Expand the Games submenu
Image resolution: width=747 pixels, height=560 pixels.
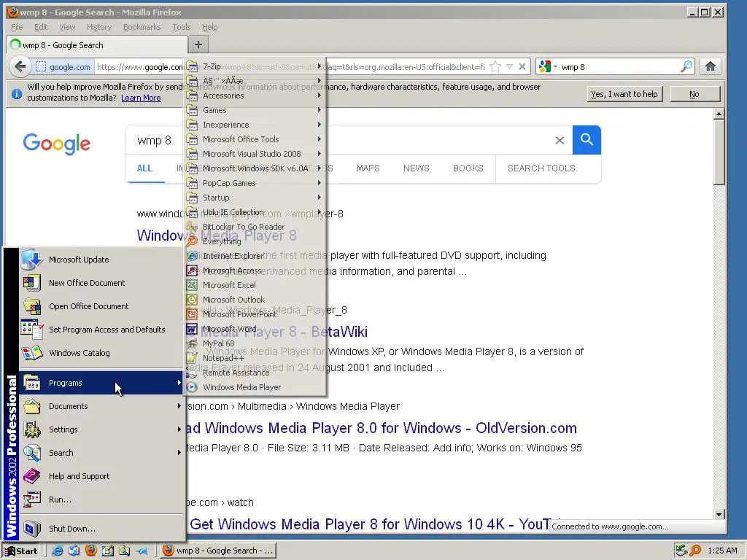pos(255,111)
